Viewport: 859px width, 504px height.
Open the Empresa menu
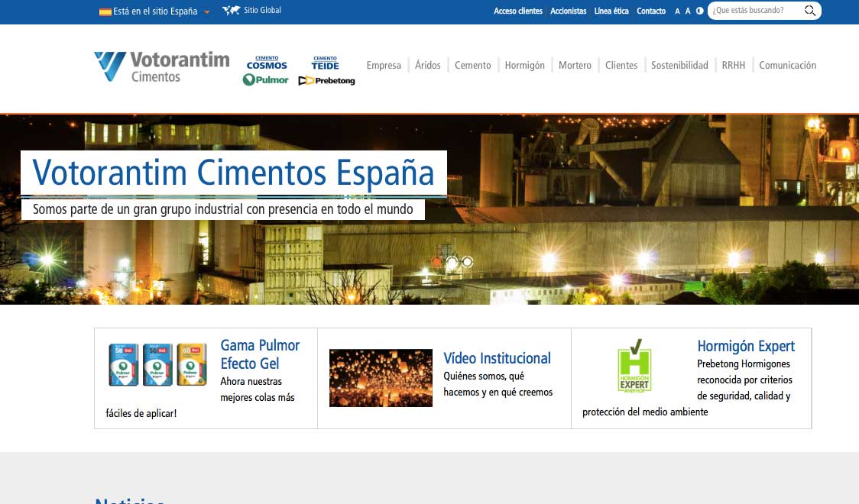pyautogui.click(x=384, y=66)
